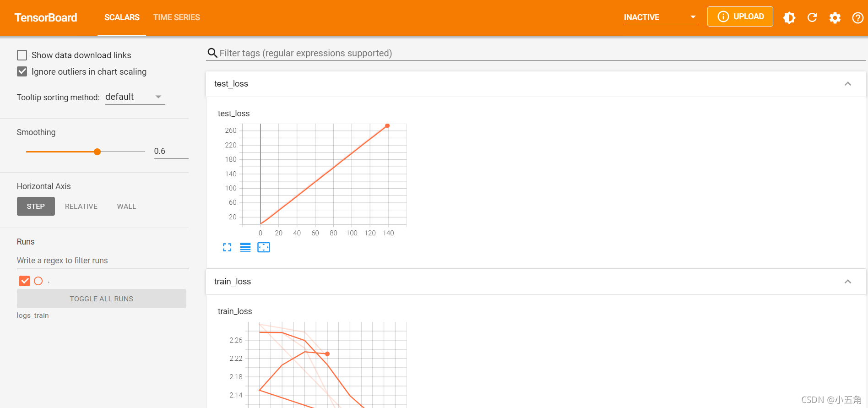Screen dimensions: 868x408
Task: Click the UPLOAD button
Action: (740, 16)
